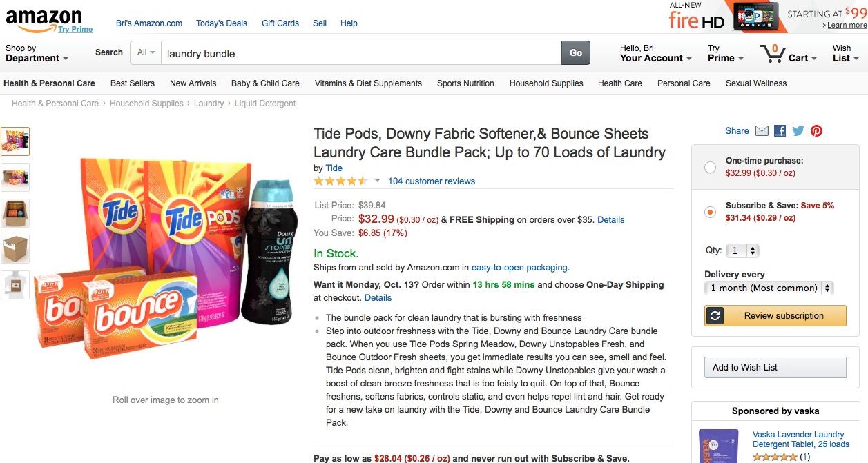Open the Qty quantity dropdown

click(744, 251)
